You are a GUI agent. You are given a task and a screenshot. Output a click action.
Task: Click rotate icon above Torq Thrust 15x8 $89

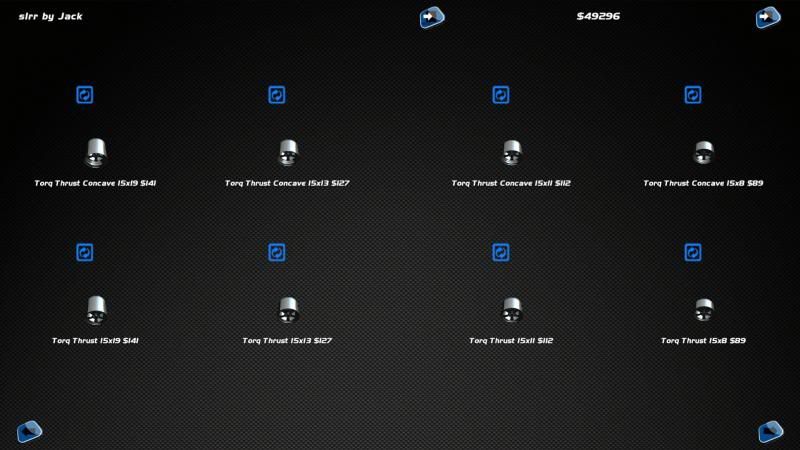[692, 253]
